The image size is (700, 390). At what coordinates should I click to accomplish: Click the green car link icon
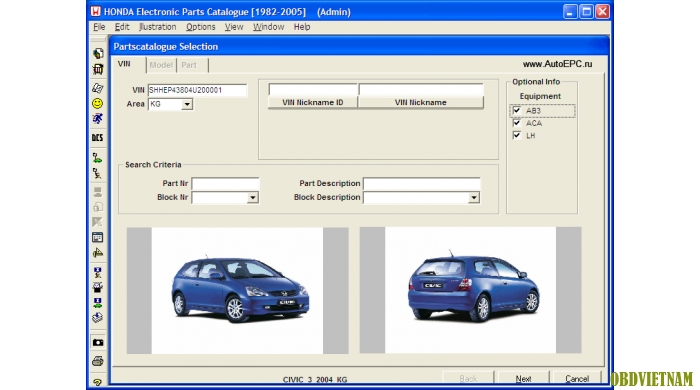coord(98,158)
